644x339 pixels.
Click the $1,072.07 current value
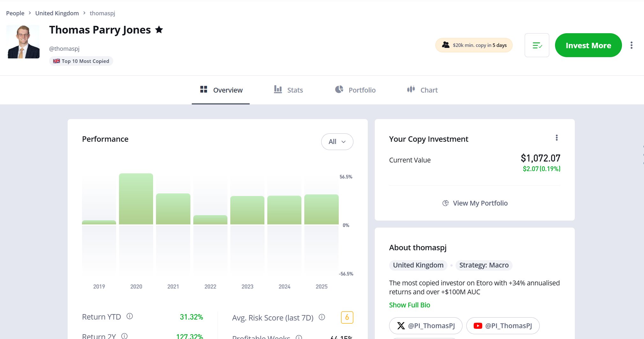[x=540, y=158]
